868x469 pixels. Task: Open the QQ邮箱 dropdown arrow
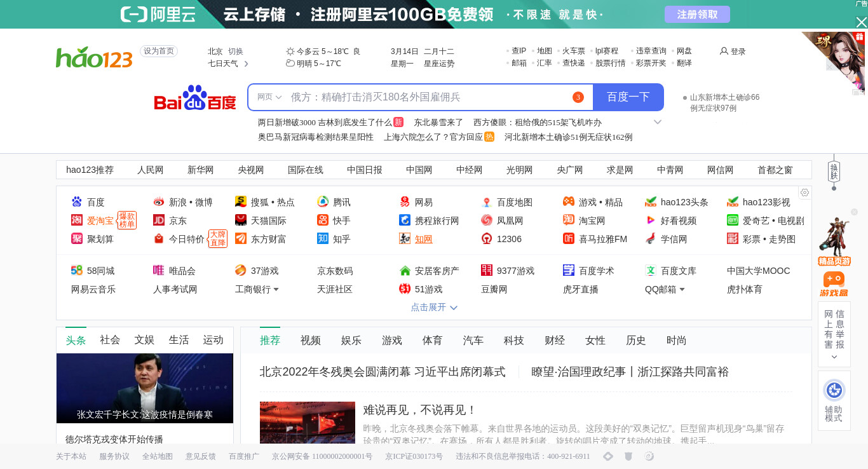pyautogui.click(x=682, y=290)
